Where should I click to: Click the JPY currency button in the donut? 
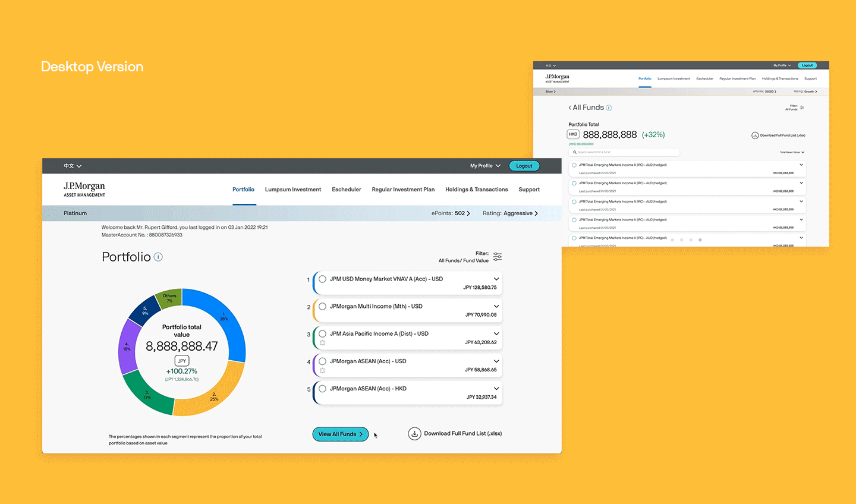click(x=182, y=361)
